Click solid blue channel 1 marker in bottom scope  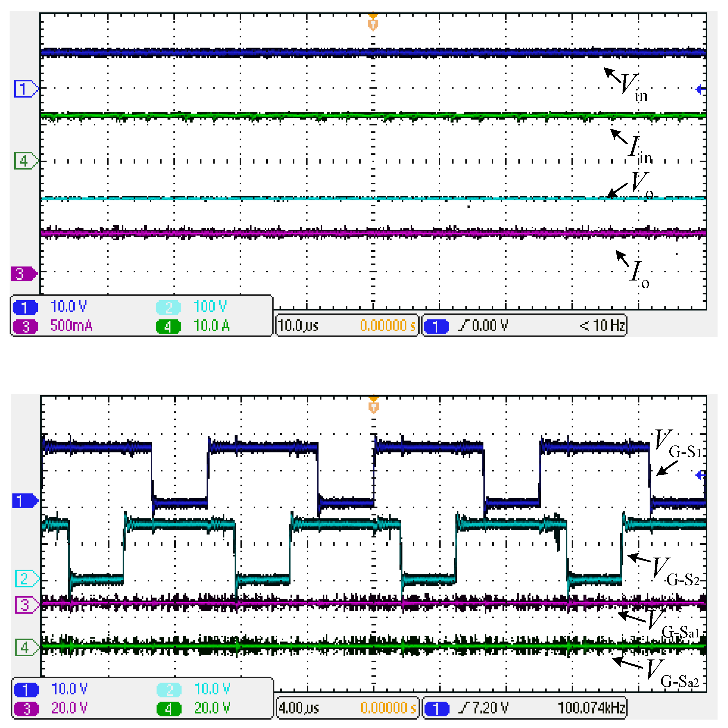pos(25,501)
